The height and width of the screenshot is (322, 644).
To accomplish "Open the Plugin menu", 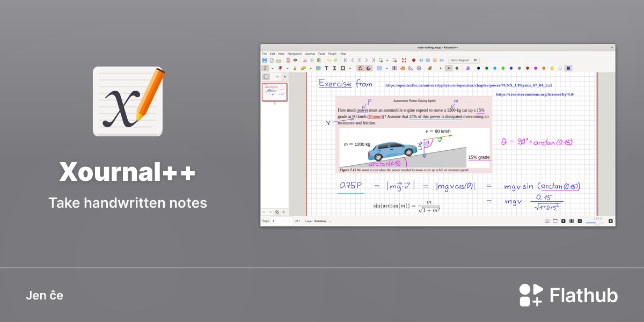I will coord(332,54).
